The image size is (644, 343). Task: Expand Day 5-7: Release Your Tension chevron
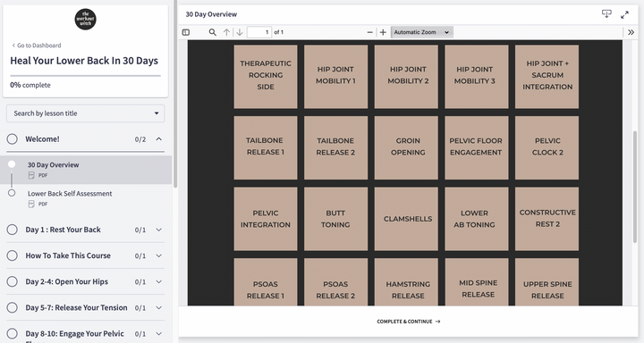(x=159, y=307)
